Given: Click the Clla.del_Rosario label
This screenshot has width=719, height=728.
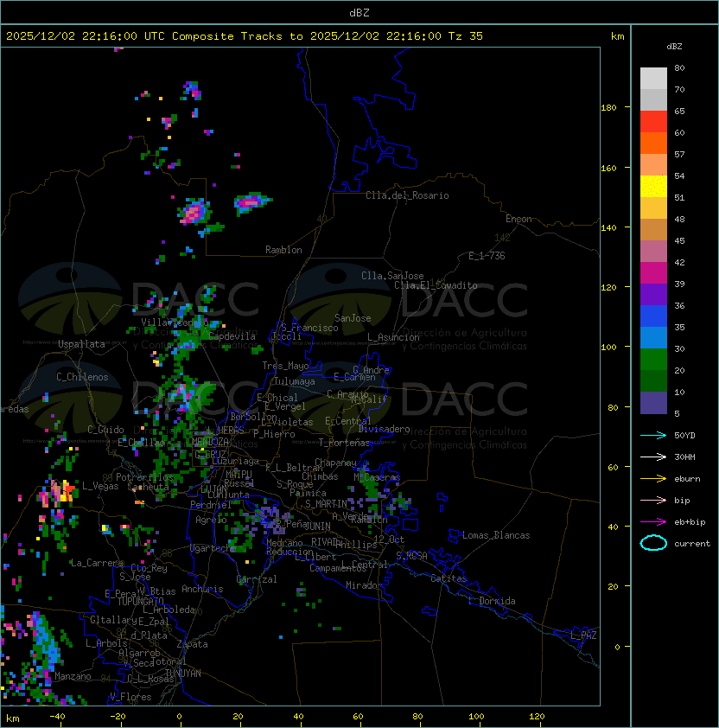Looking at the screenshot, I should [x=407, y=195].
